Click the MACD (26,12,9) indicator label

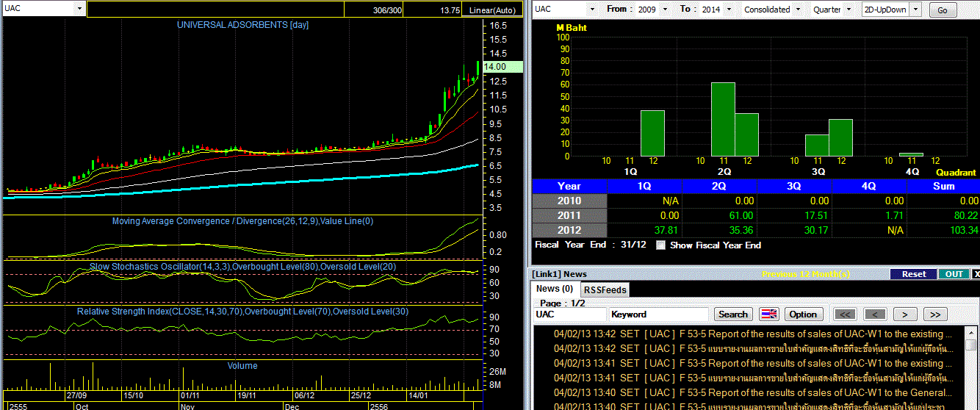[x=242, y=220]
